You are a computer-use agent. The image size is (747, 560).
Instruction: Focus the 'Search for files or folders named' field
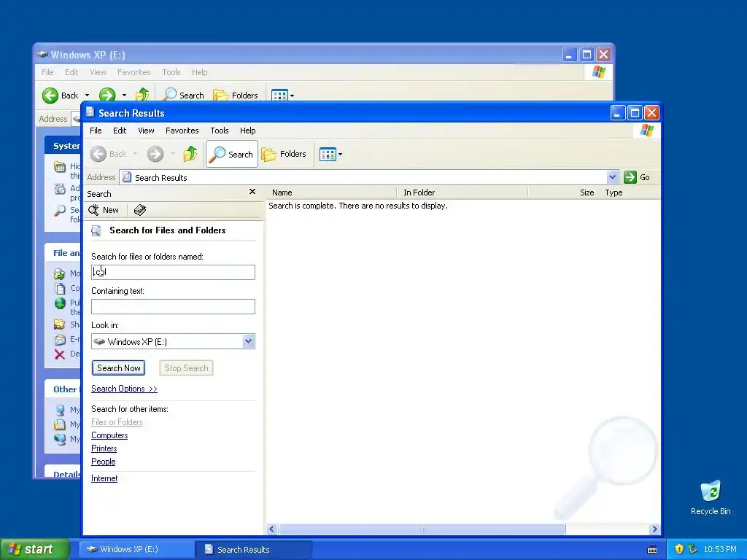point(173,272)
